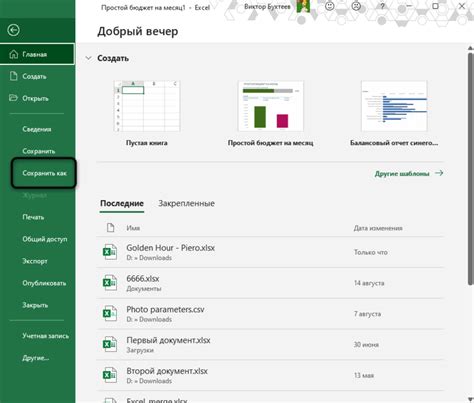Open Общий доступ in the sidebar

pyautogui.click(x=45, y=239)
